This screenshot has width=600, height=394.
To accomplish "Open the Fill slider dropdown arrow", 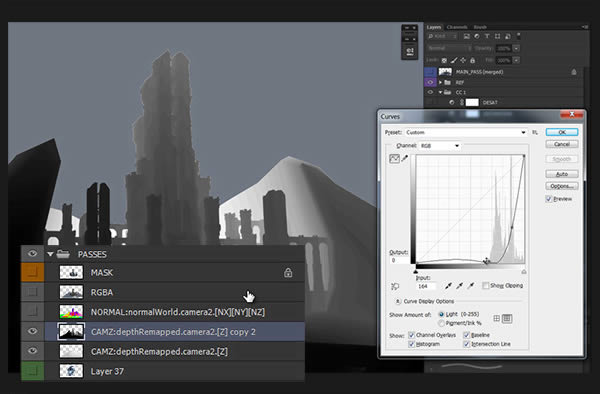I will [516, 60].
